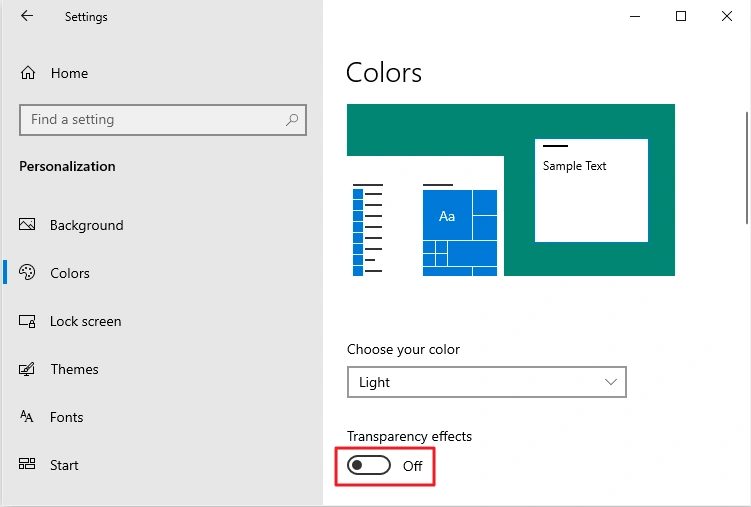Click the Colors page title
751x507 pixels.
point(384,73)
